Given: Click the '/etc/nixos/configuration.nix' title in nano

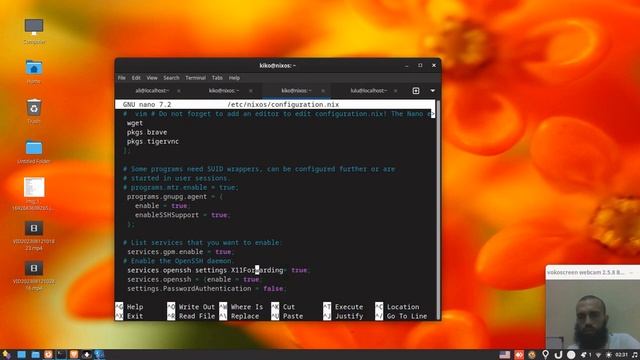Looking at the screenshot, I should pyautogui.click(x=283, y=104).
